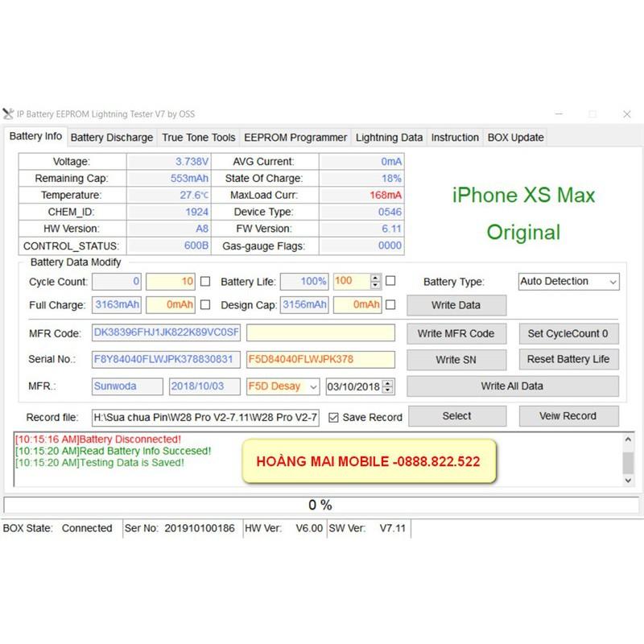Screen dimensions: 644x644
Task: Close the Battery EEPROM Tester window
Action: tap(627, 114)
